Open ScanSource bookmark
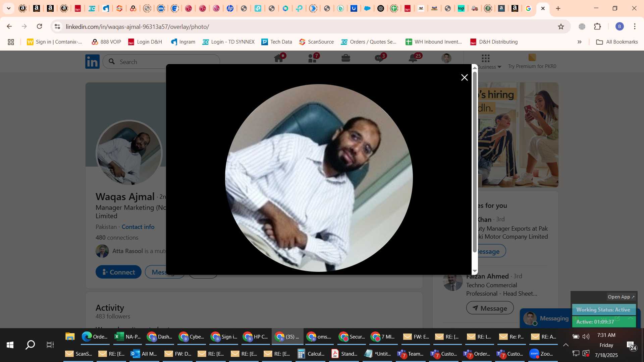Image resolution: width=644 pixels, height=362 pixels. [316, 42]
